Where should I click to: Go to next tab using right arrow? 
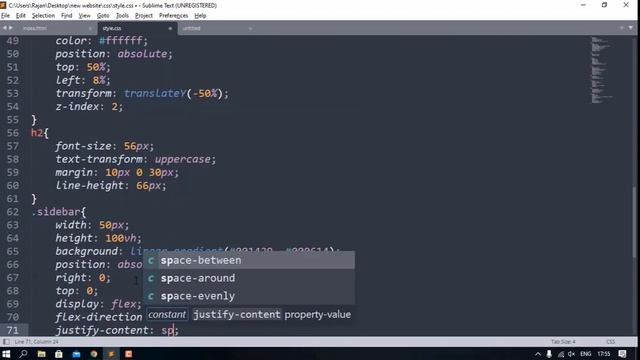tap(11, 28)
